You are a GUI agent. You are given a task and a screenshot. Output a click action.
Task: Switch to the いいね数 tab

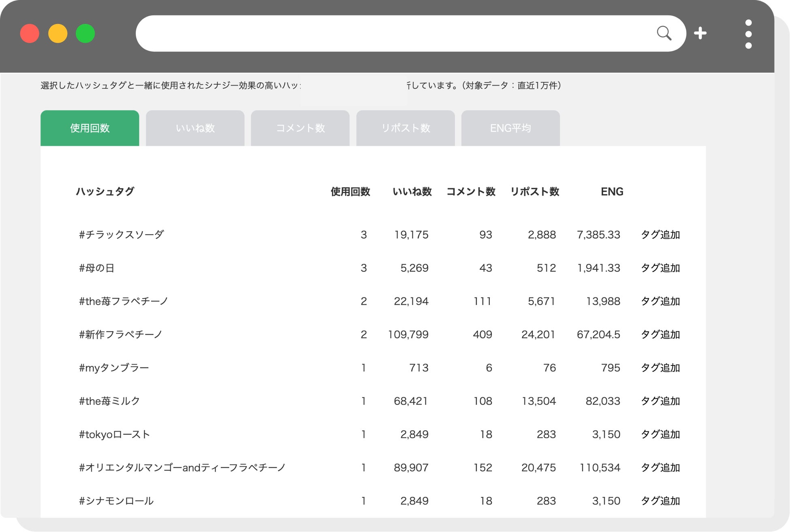click(195, 128)
